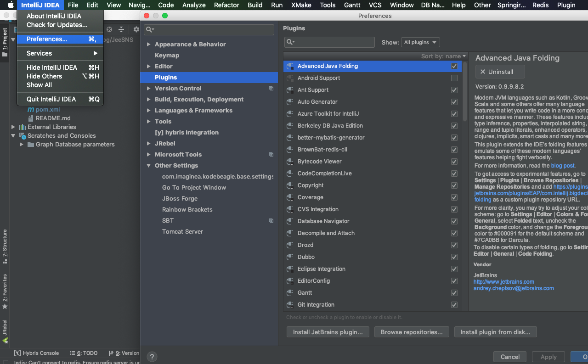This screenshot has height=364, width=588.
Task: Select Rainbow Brackets under Other Settings
Action: click(x=187, y=210)
